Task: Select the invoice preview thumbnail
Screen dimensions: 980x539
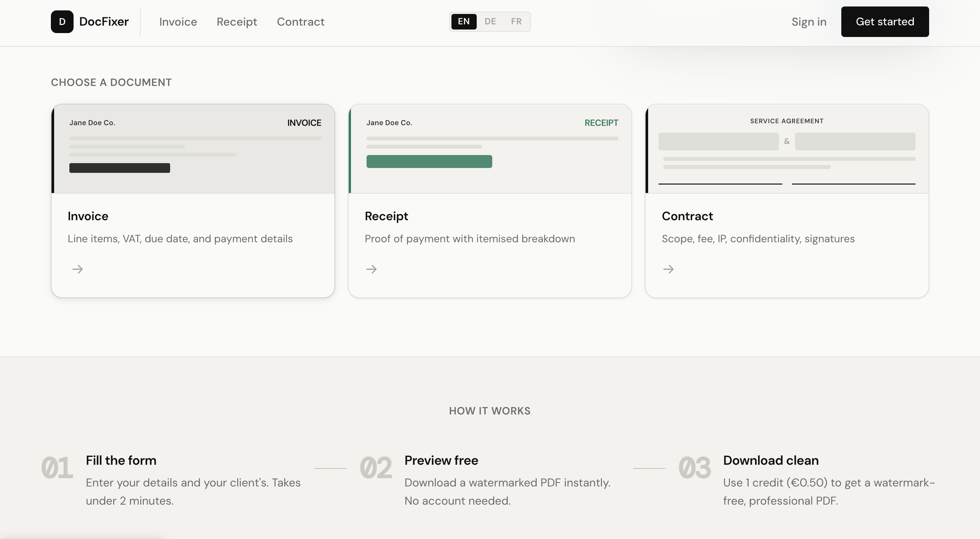Action: pos(193,149)
